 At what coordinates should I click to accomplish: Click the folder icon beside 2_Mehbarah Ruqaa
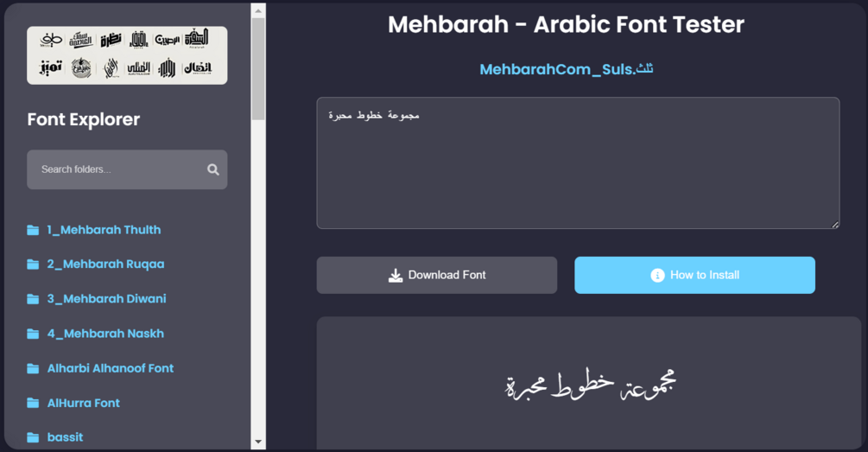point(33,264)
